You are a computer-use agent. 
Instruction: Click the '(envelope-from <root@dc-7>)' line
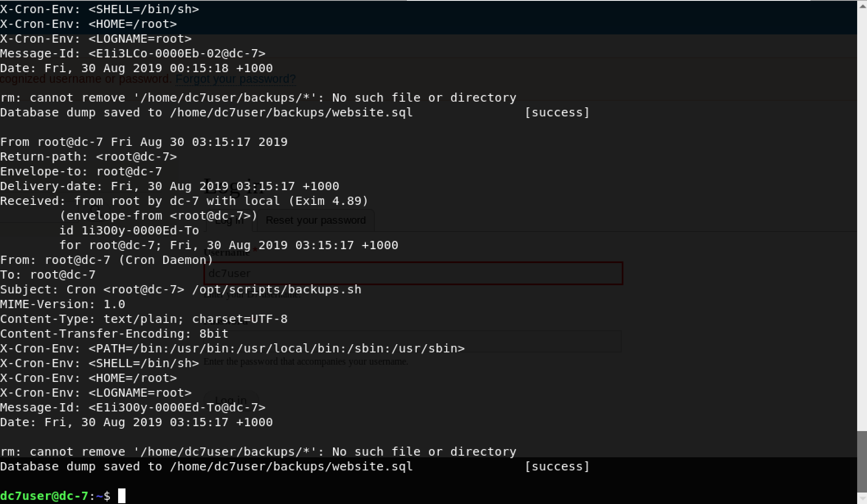(x=159, y=216)
